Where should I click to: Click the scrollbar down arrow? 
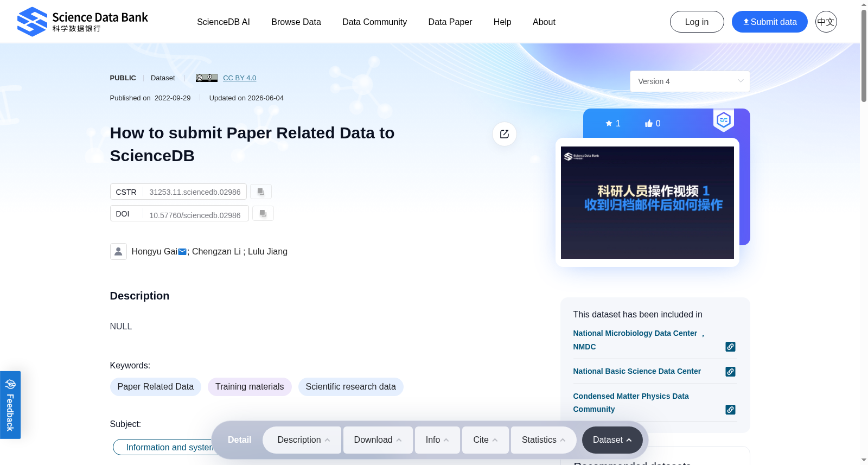(864, 460)
